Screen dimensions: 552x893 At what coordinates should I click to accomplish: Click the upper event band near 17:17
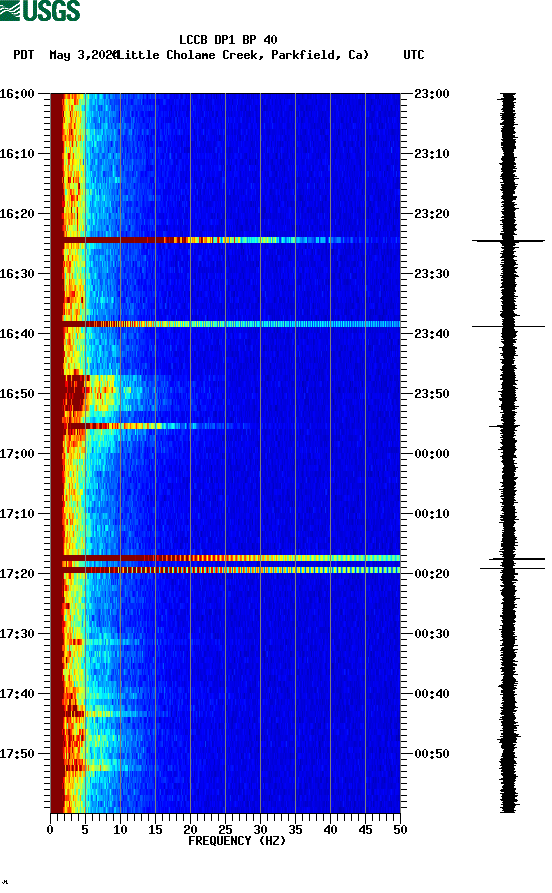click(225, 558)
